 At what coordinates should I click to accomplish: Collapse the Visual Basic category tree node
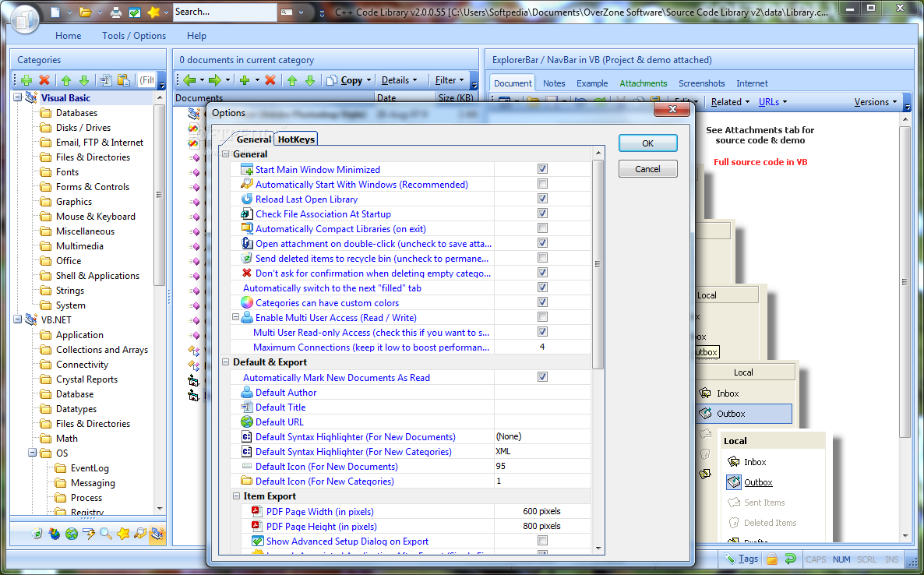click(x=18, y=98)
